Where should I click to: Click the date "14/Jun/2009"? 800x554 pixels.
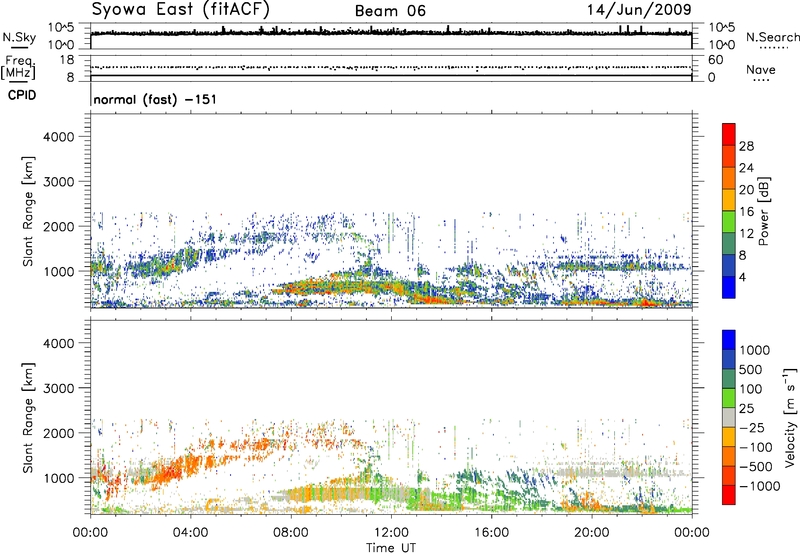pos(639,10)
